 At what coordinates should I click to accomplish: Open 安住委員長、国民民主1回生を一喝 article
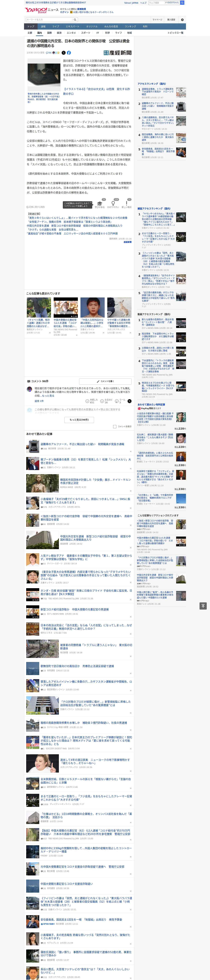[81, 920]
